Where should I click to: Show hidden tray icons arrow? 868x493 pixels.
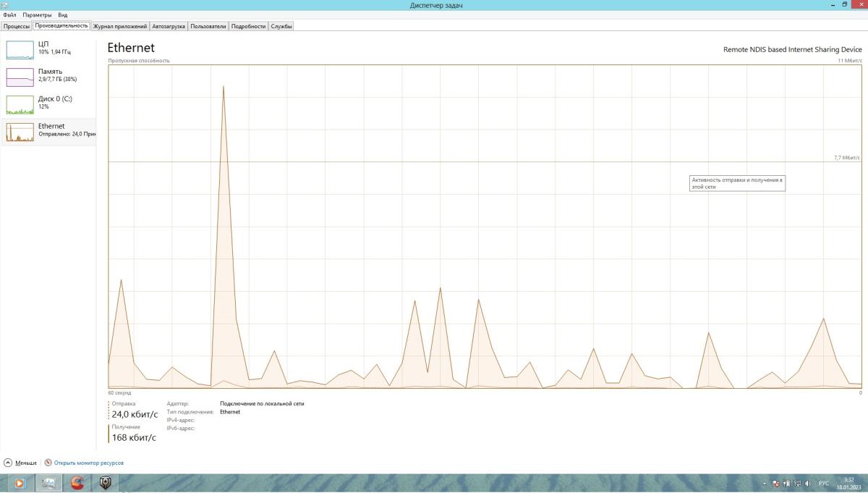765,483
